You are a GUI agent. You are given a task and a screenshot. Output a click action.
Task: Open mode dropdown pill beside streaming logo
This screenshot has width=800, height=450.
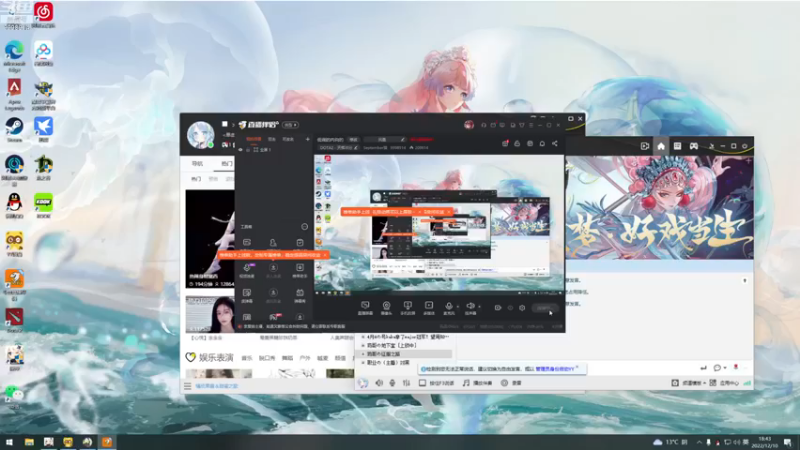pyautogui.click(x=291, y=125)
